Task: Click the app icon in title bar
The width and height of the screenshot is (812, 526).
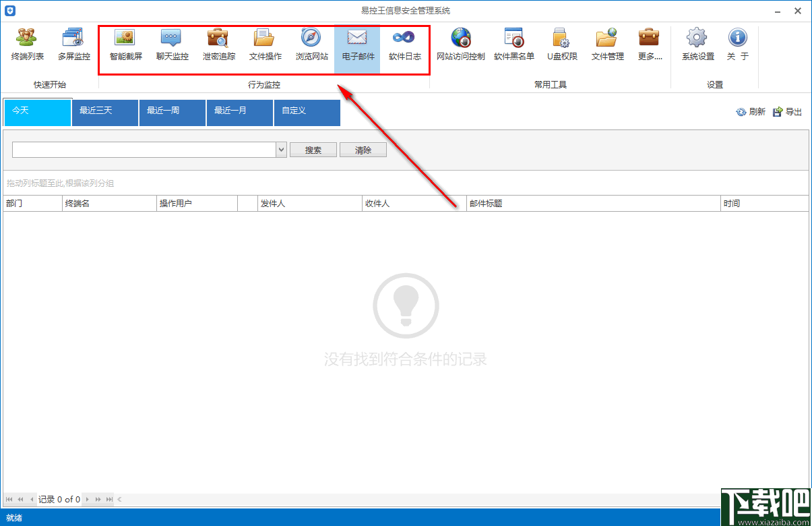Action: [10, 10]
